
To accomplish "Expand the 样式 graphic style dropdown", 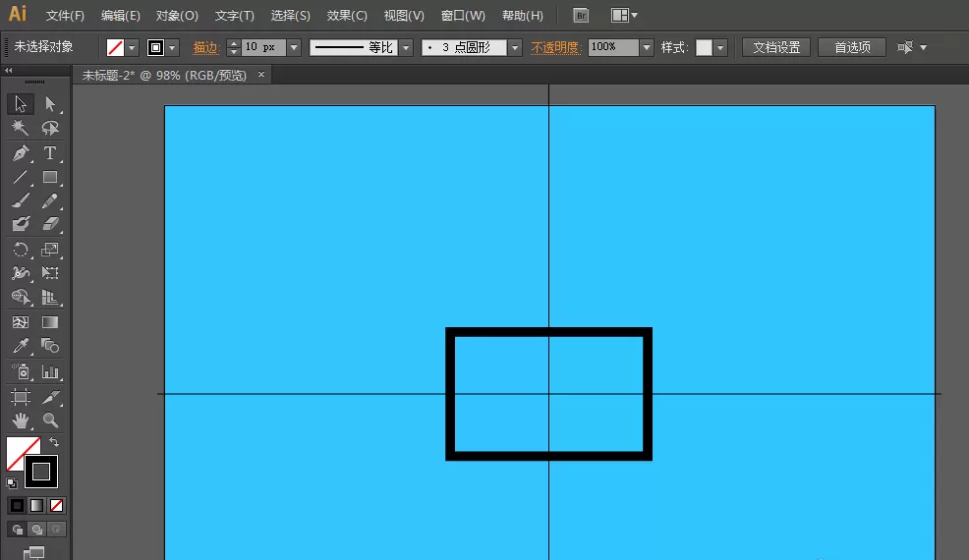I will [720, 47].
